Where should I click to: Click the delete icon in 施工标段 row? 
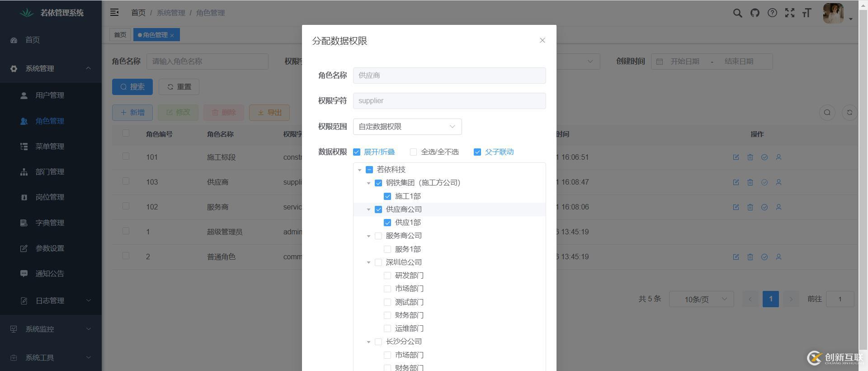pyautogui.click(x=750, y=157)
